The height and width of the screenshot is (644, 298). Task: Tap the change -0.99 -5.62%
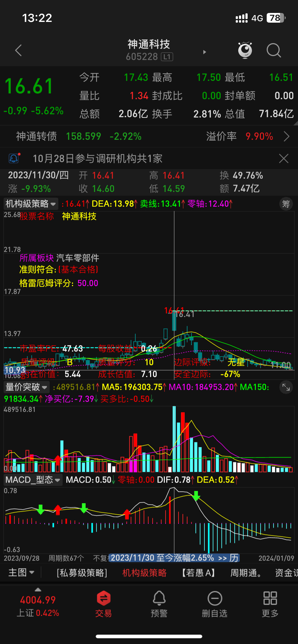pyautogui.click(x=33, y=111)
